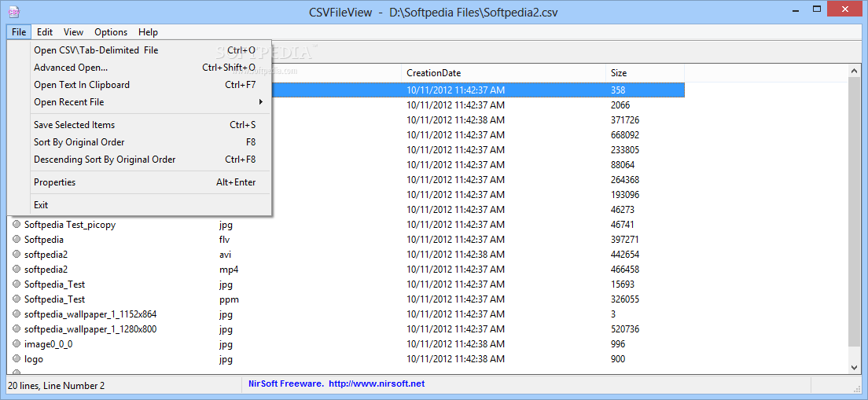Click the flv extension cell
868x400 pixels.
[224, 240]
